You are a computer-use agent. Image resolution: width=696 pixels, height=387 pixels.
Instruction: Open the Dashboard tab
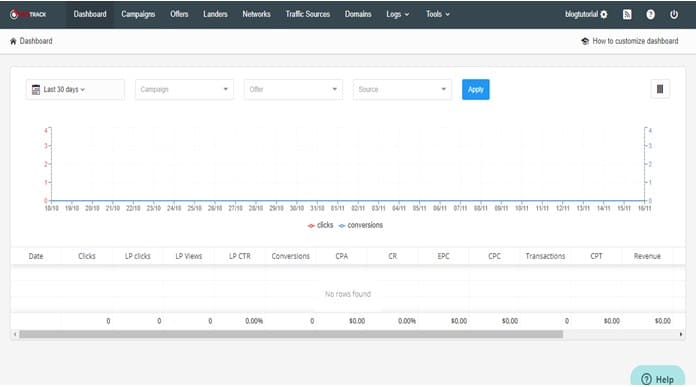(90, 14)
